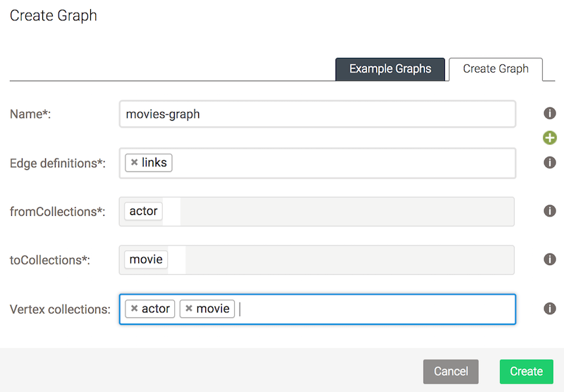This screenshot has height=392, width=564.
Task: Click the toCollections field
Action: pos(317,259)
